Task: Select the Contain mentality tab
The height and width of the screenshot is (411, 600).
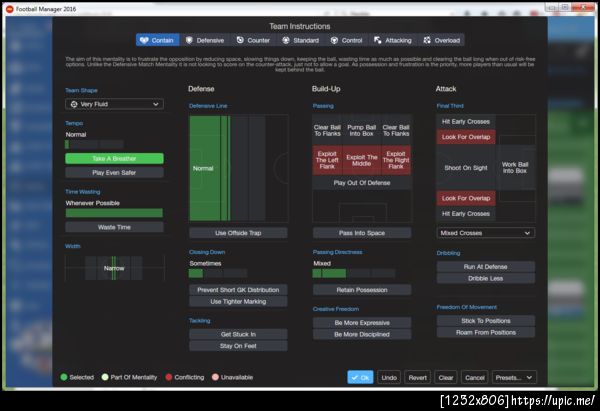Action: [158, 40]
